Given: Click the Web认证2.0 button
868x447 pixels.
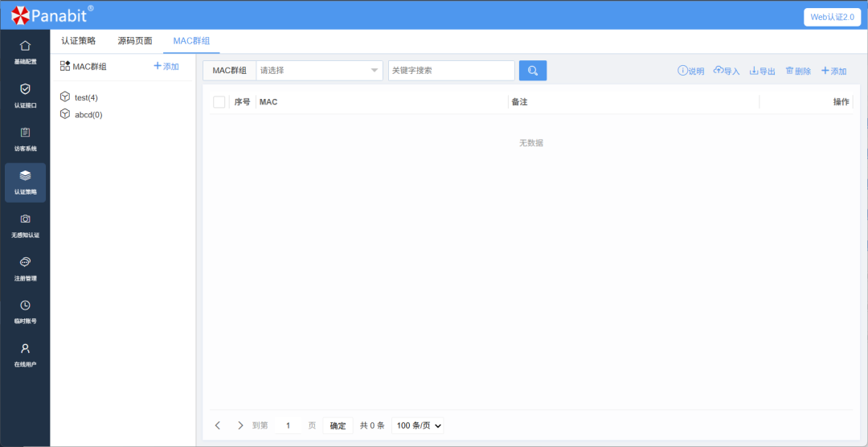Looking at the screenshot, I should tap(833, 17).
